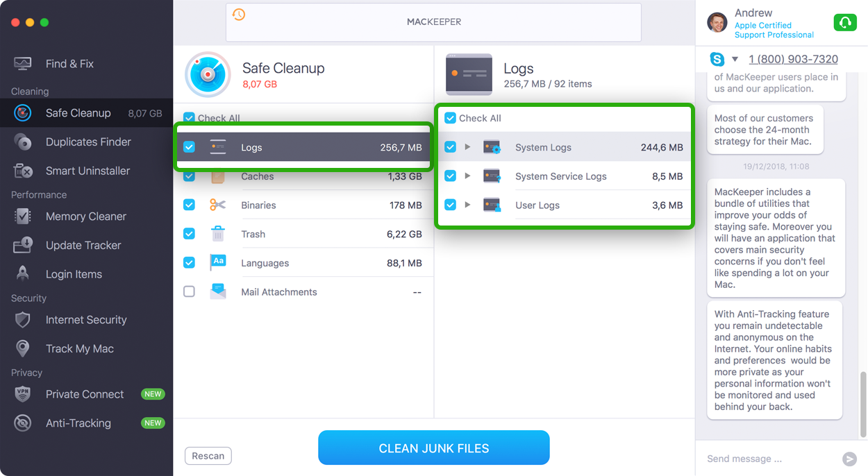Image resolution: width=868 pixels, height=476 pixels.
Task: Click the System Service Logs item icon
Action: pos(492,176)
